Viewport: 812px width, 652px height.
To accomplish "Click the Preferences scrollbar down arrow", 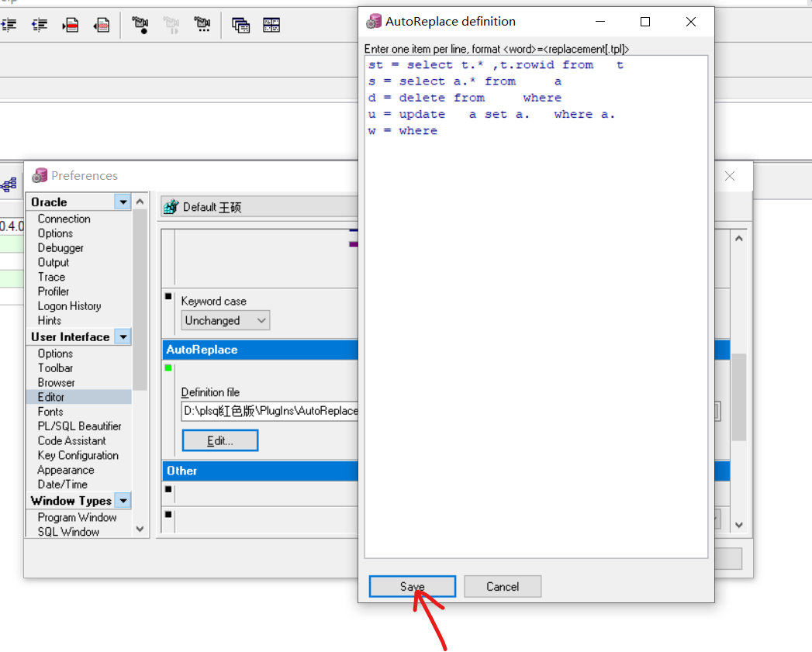I will (140, 529).
